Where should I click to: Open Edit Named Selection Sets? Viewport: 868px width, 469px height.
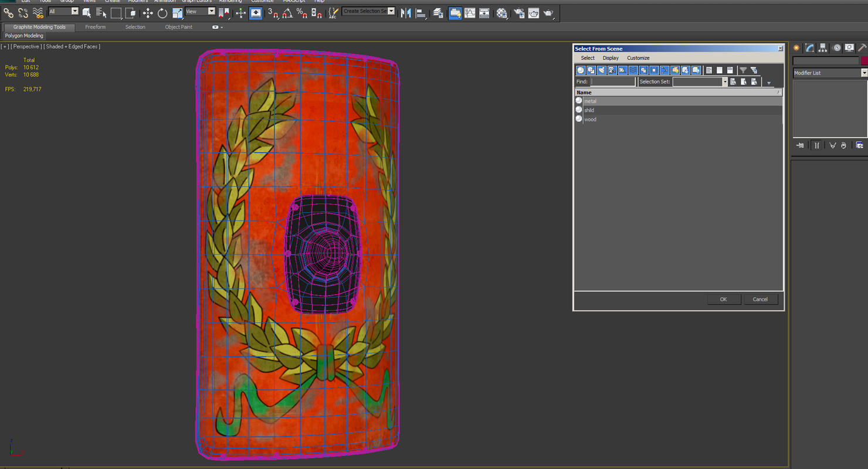tap(333, 12)
